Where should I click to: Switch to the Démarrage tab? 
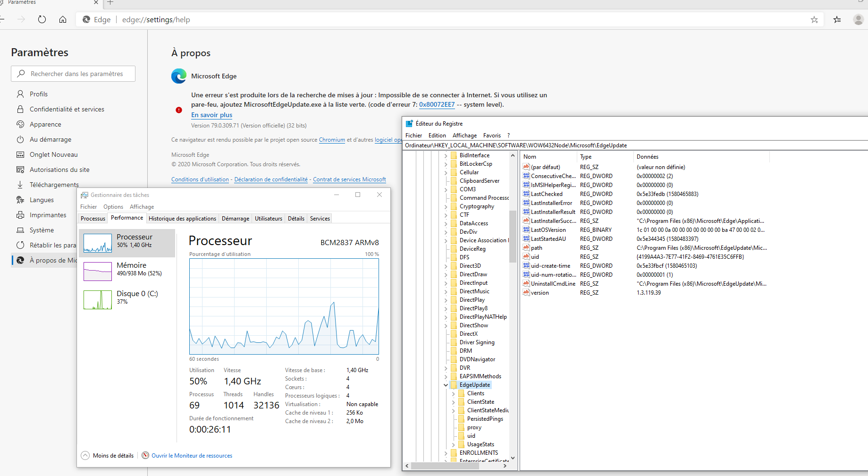[235, 219]
